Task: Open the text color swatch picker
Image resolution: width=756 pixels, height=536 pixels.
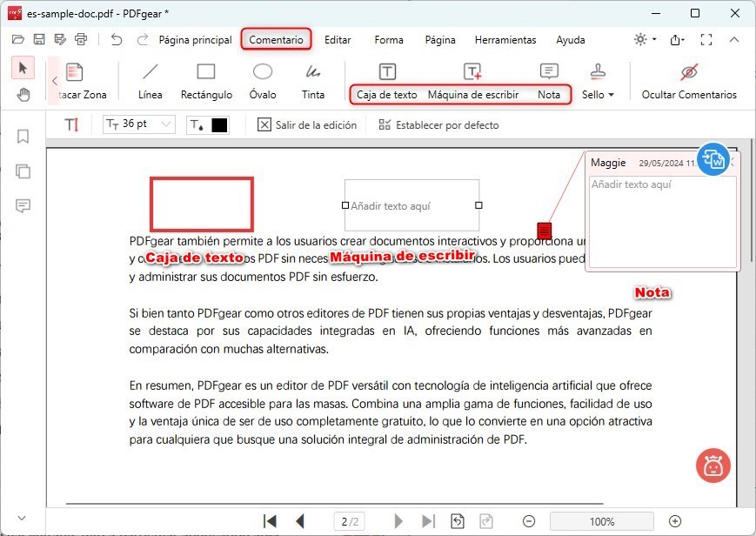Action: point(217,124)
